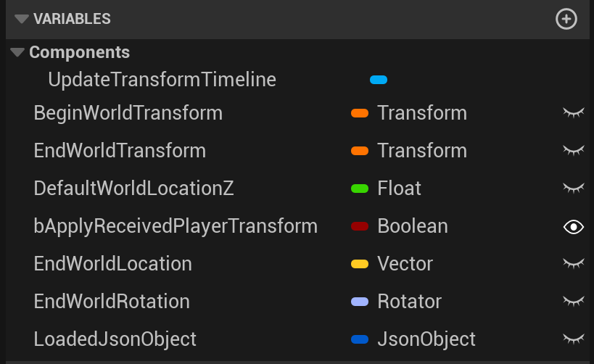Select the LoadedJsonObject variable name

115,339
